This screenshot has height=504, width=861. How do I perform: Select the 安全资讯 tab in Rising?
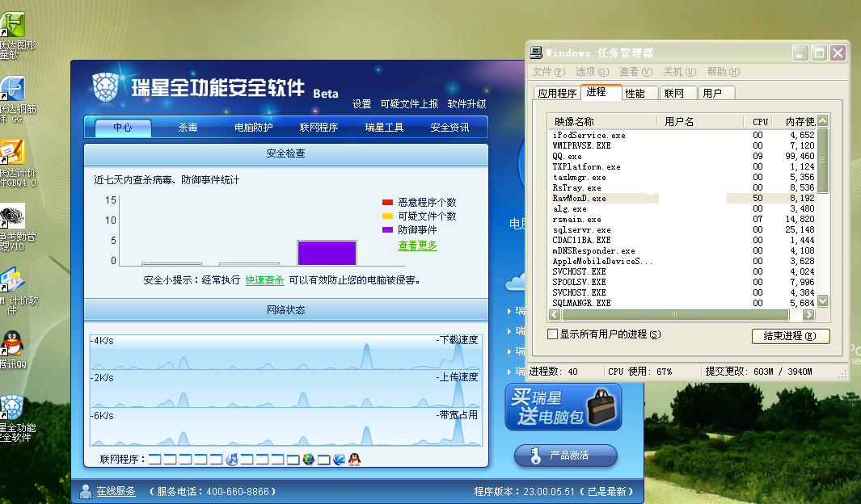point(449,128)
